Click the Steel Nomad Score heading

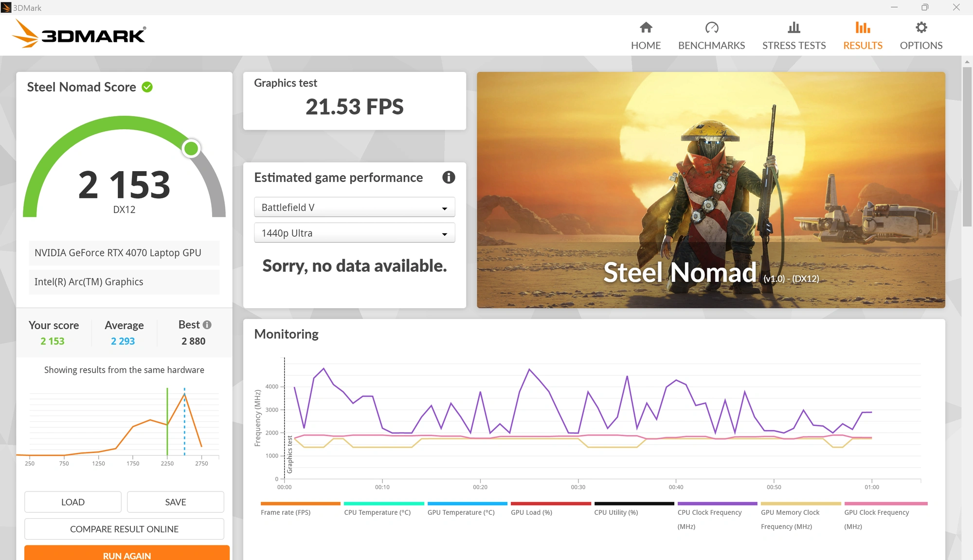pos(81,87)
